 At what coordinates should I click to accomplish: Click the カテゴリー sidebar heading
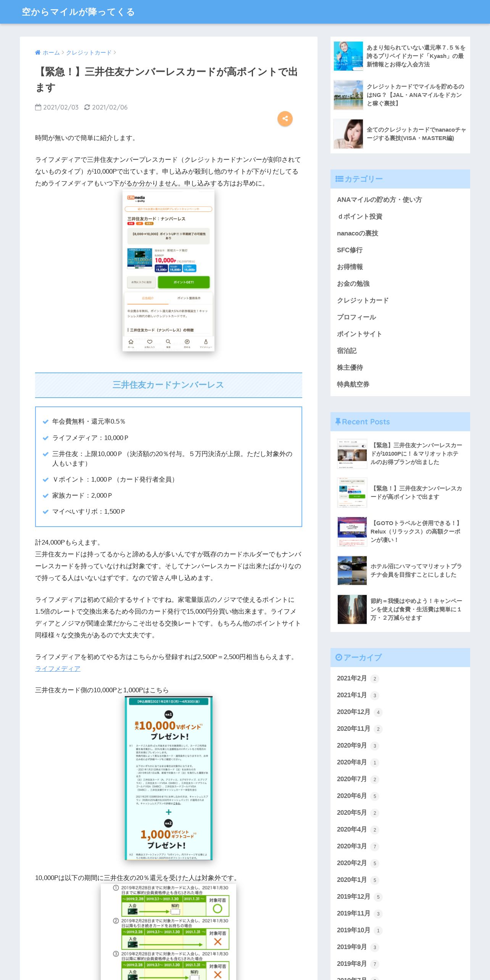[x=400, y=179]
